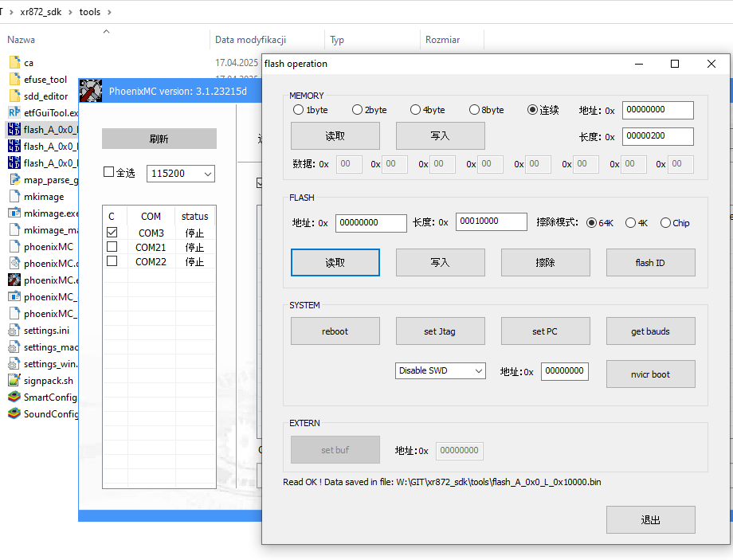Click the etfGuiTool file icon
The width and height of the screenshot is (733, 560).
14,112
